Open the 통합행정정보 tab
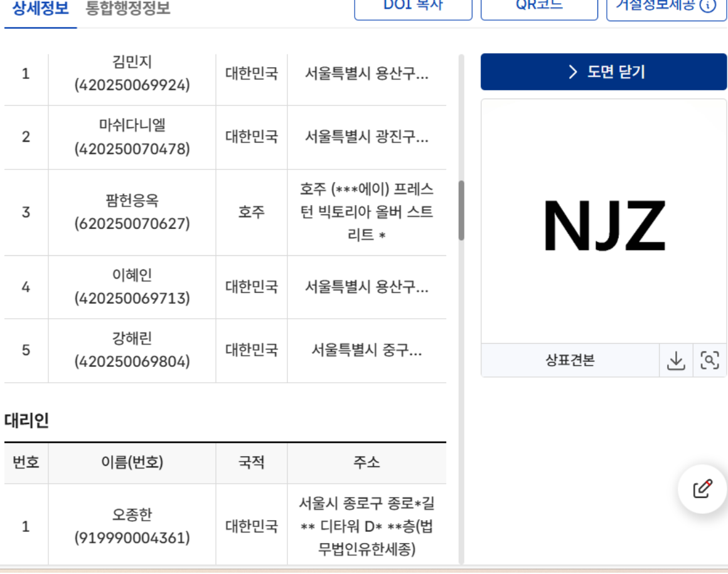 (x=128, y=9)
